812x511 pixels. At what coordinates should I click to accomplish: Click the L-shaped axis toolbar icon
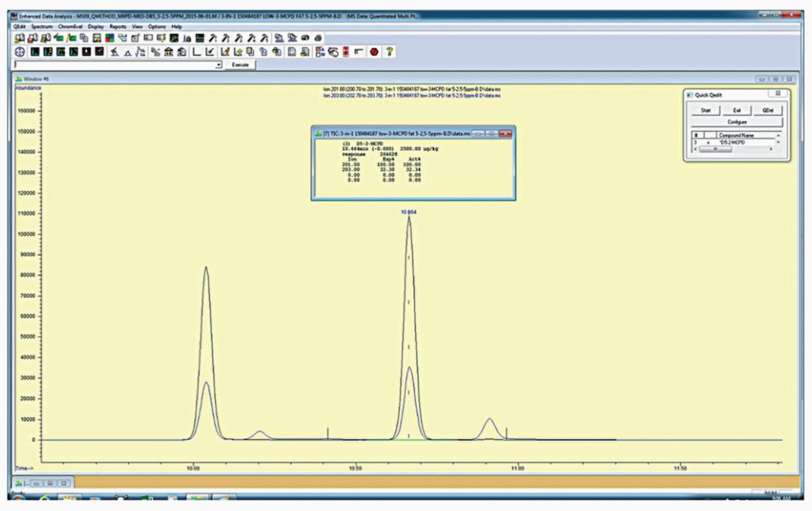point(197,52)
